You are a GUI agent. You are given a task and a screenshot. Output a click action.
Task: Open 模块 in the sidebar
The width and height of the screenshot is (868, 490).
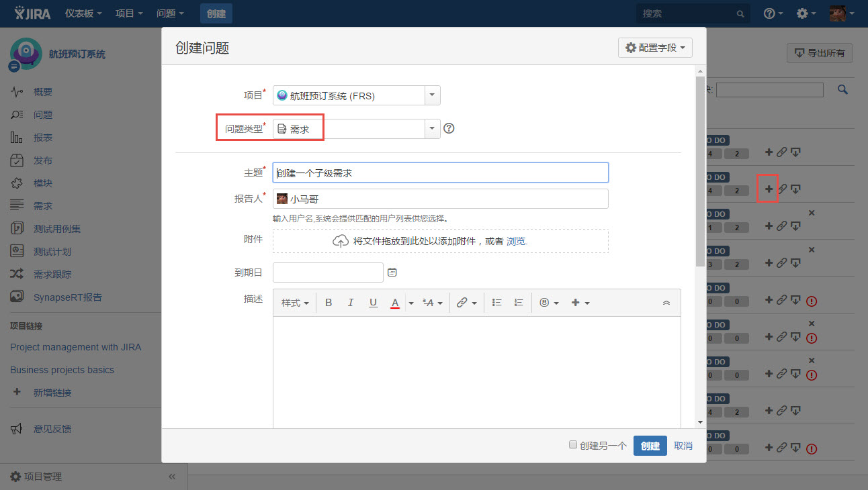point(43,183)
